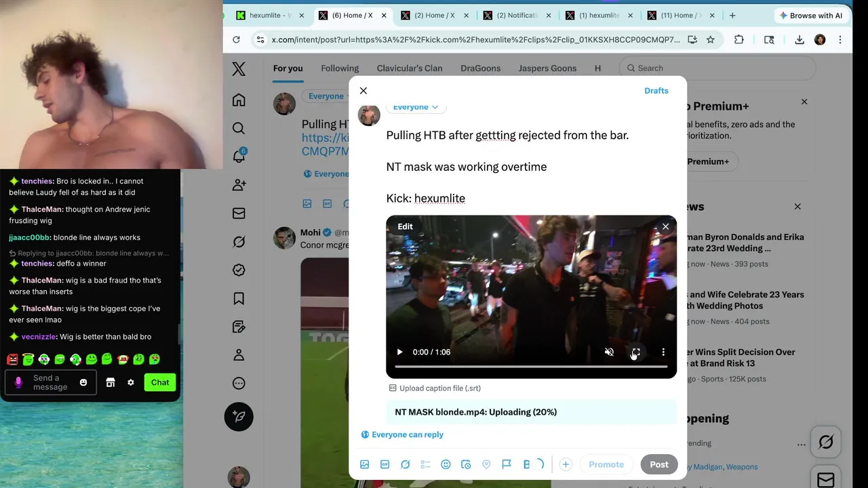
Task: Click the Chrome address bar URL
Action: (475, 39)
